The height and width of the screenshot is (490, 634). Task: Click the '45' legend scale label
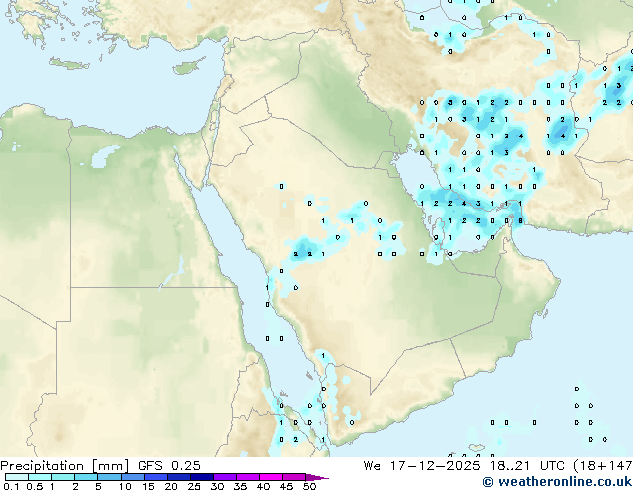click(286, 486)
